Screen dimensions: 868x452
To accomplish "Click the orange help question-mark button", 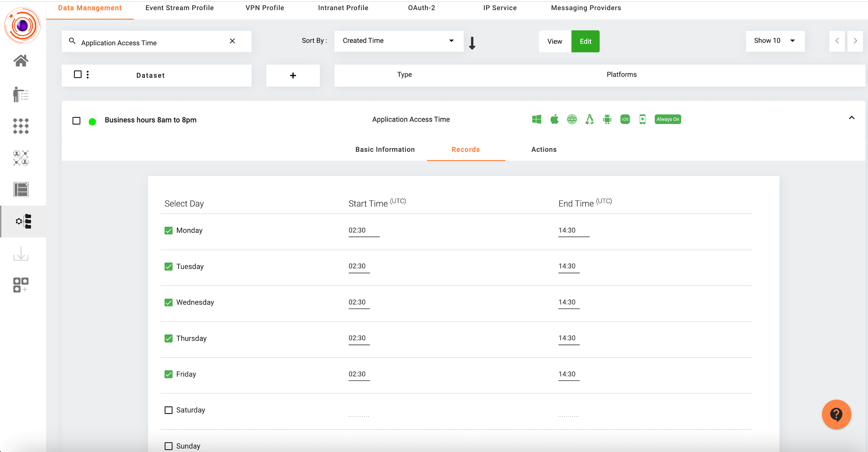I will pyautogui.click(x=836, y=414).
